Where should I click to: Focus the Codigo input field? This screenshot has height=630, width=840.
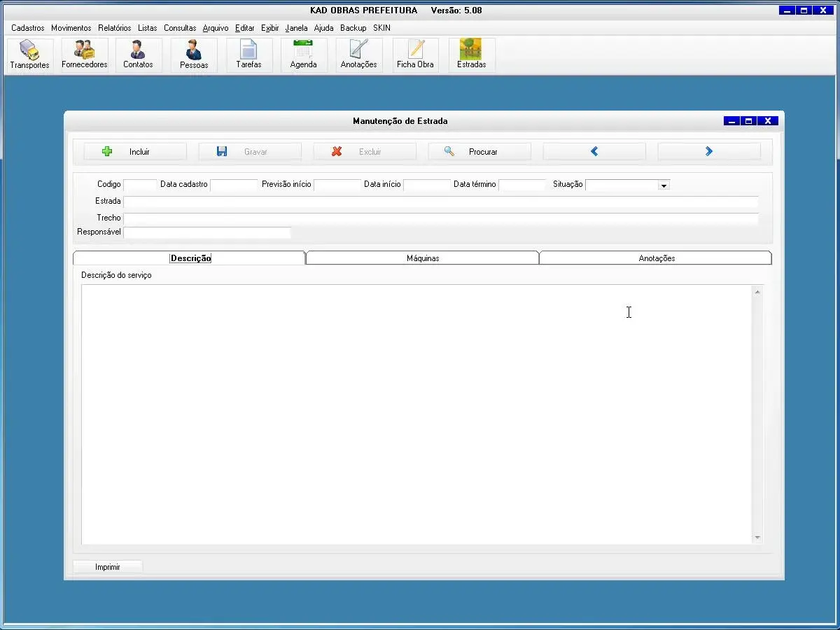[x=140, y=185]
